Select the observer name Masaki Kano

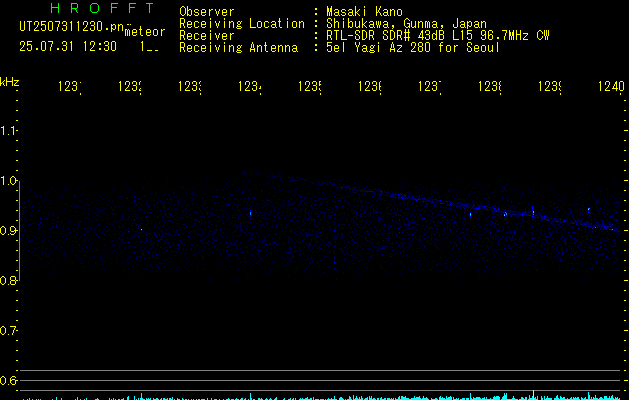pos(364,12)
